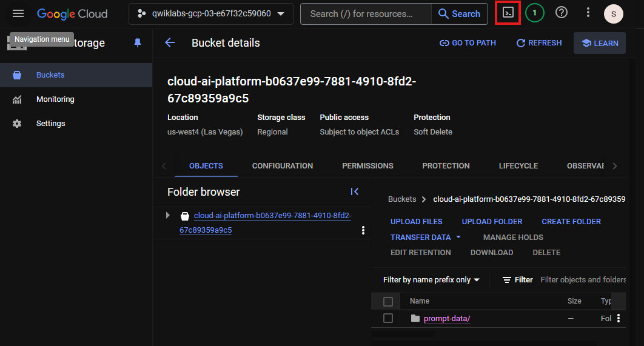Open the account avatar S

point(613,14)
